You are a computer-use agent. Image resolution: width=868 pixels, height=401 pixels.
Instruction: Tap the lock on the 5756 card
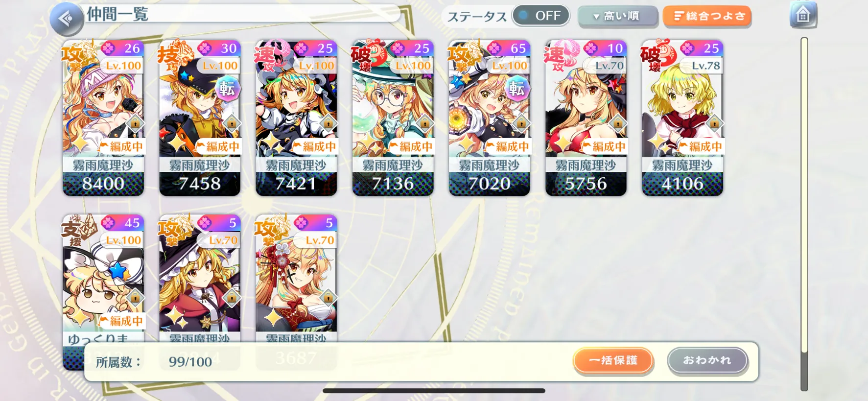pyautogui.click(x=618, y=123)
